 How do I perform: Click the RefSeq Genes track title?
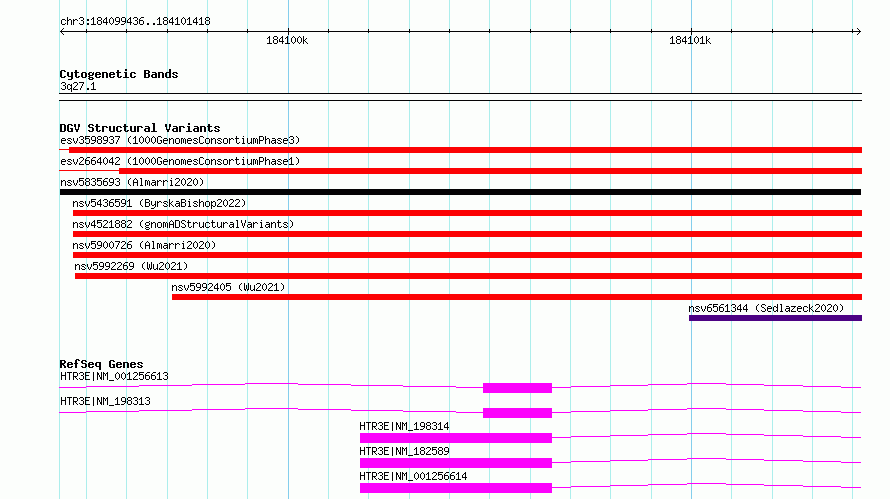click(101, 364)
